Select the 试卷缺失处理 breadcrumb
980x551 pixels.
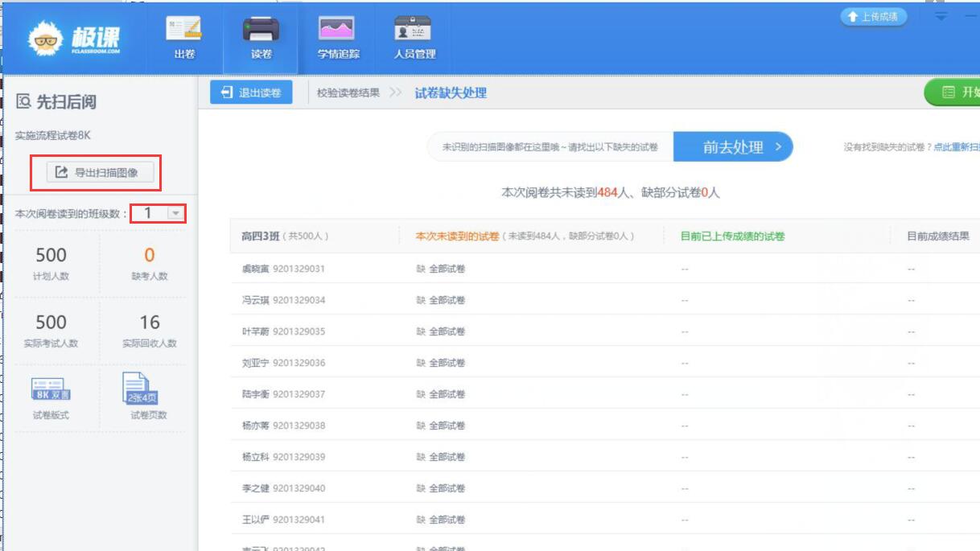(x=451, y=93)
